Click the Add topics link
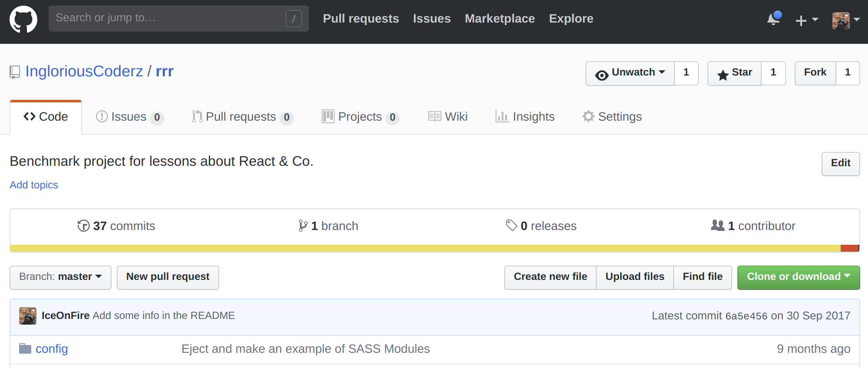Image resolution: width=868 pixels, height=368 pixels. click(x=34, y=185)
